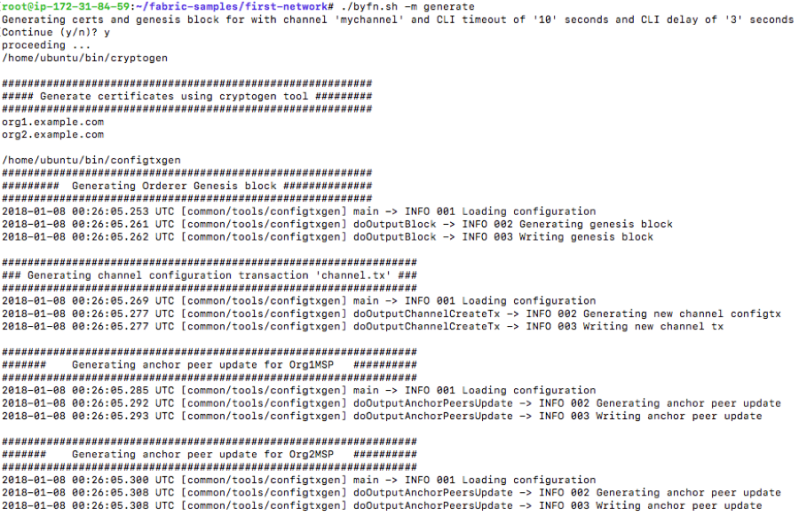Click the 'INFO 003 Writing genesis block' log line

tap(328, 237)
